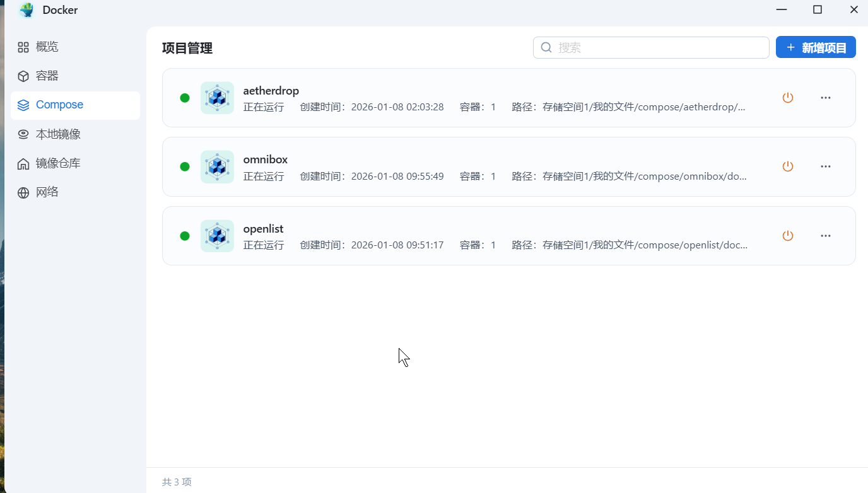This screenshot has height=493, width=868.
Task: Focus the 搜索 search input field
Action: coord(651,47)
